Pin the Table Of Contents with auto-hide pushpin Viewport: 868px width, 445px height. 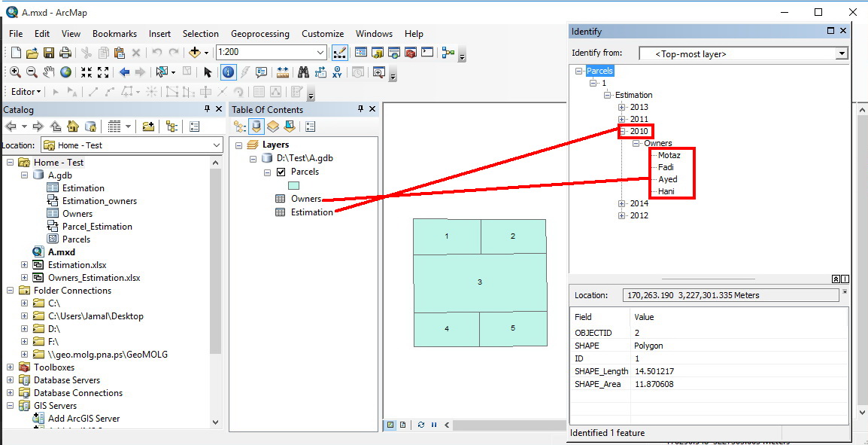tap(360, 109)
